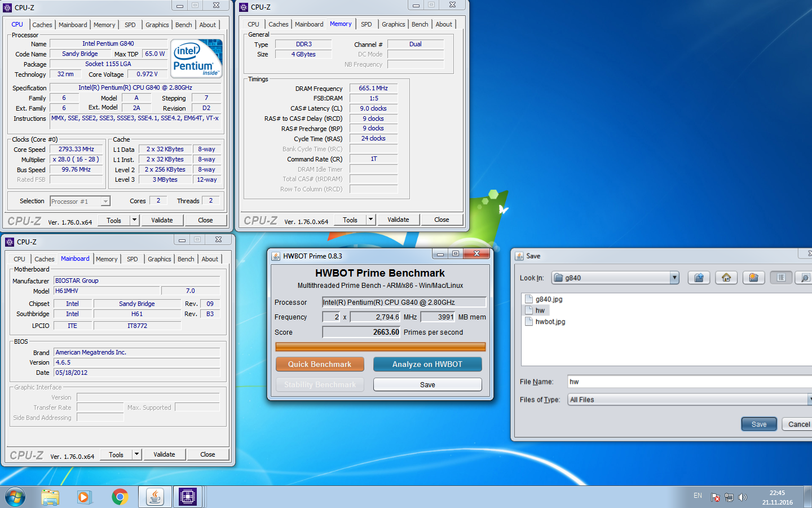The height and width of the screenshot is (508, 812).
Task: Click title bar icon of CPU-Z Mainboard window
Action: tap(10, 242)
